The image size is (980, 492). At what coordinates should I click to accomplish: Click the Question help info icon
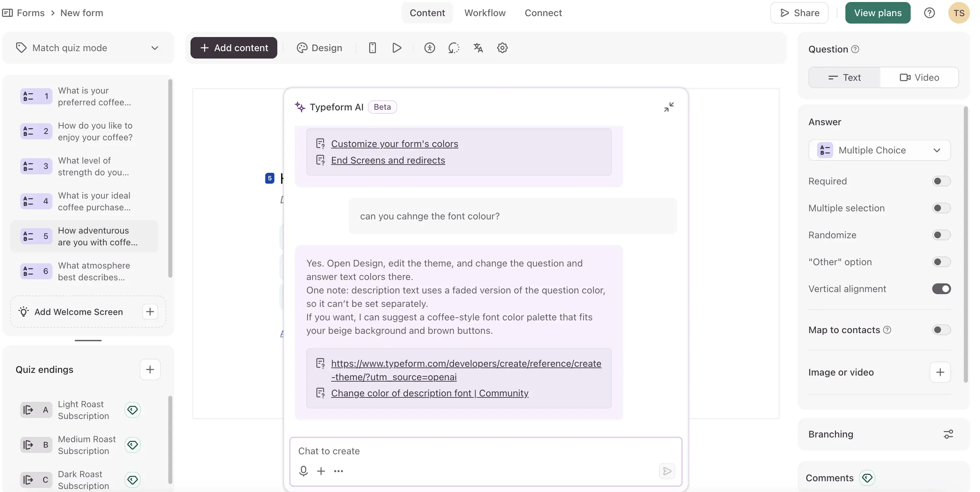tap(855, 49)
